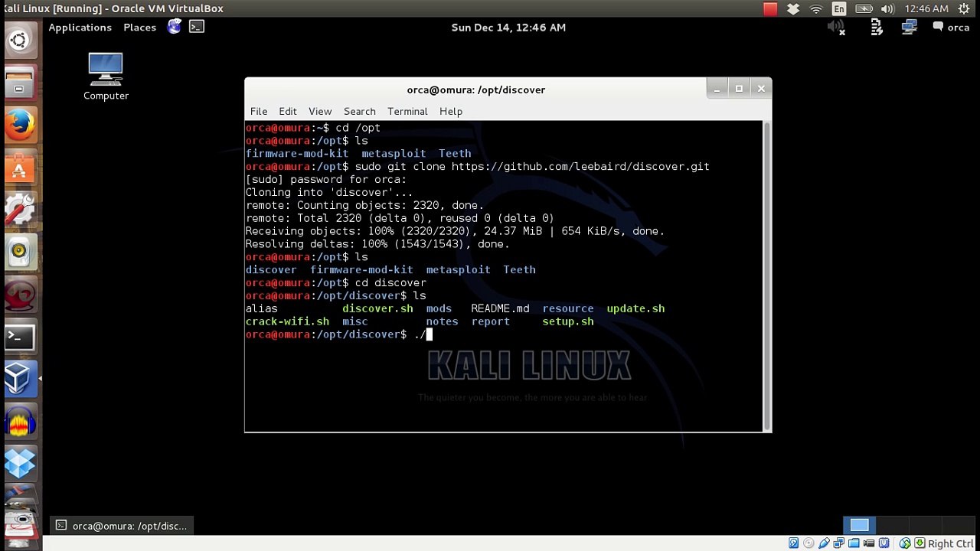Open the terminal View menu
This screenshot has width=980, height=551.
[320, 112]
